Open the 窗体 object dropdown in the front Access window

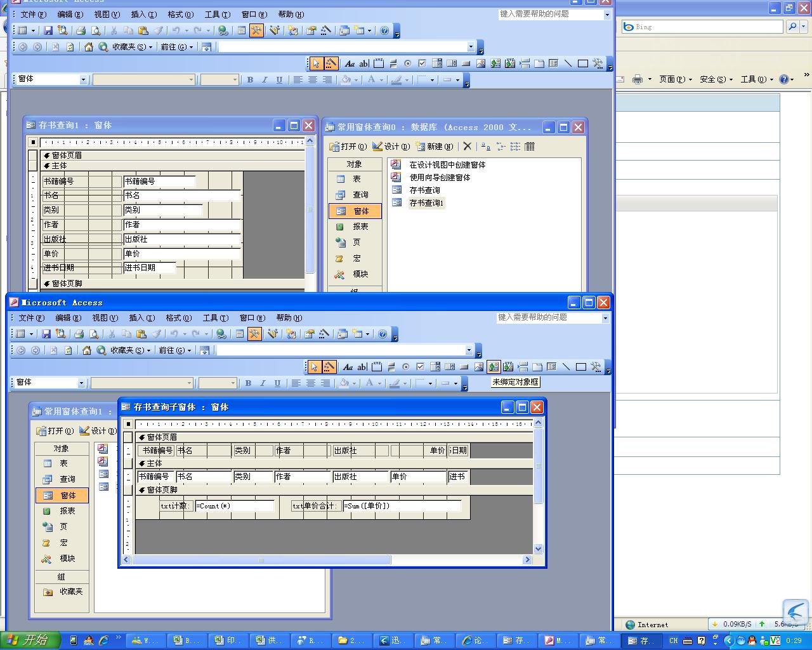click(81, 383)
